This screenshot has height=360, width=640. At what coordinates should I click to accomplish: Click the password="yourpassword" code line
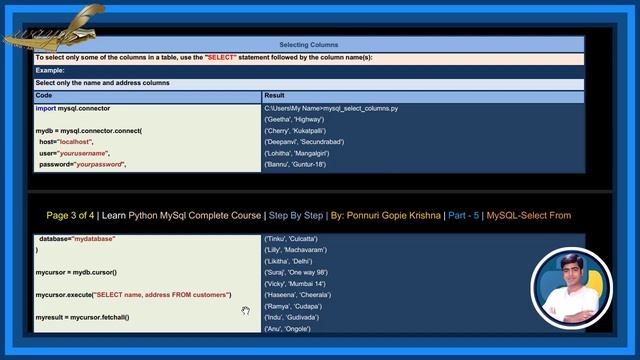tap(82, 164)
